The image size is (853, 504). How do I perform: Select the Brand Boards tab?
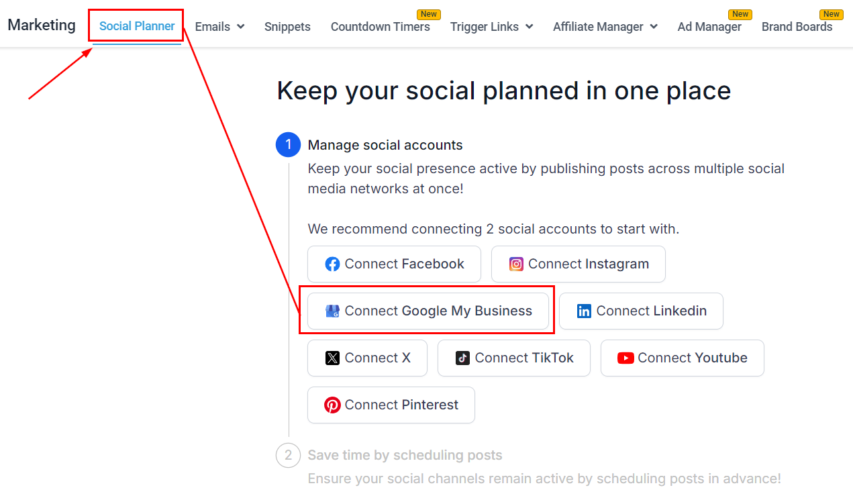click(x=797, y=27)
